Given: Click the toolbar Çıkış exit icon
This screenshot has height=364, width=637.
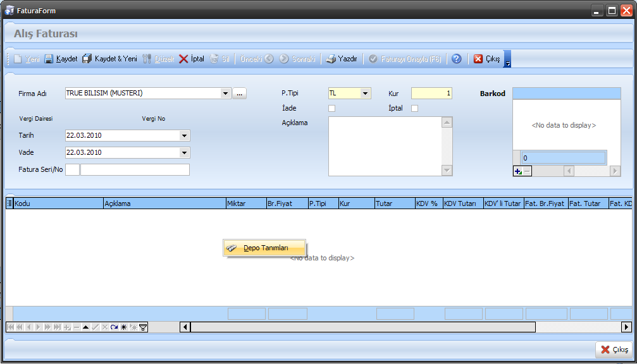Looking at the screenshot, I should [478, 59].
